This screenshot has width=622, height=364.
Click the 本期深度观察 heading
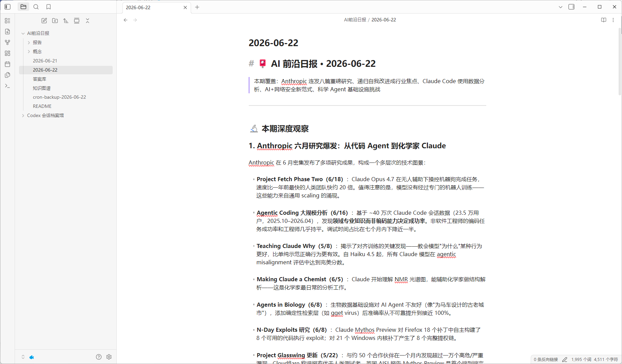(x=285, y=129)
